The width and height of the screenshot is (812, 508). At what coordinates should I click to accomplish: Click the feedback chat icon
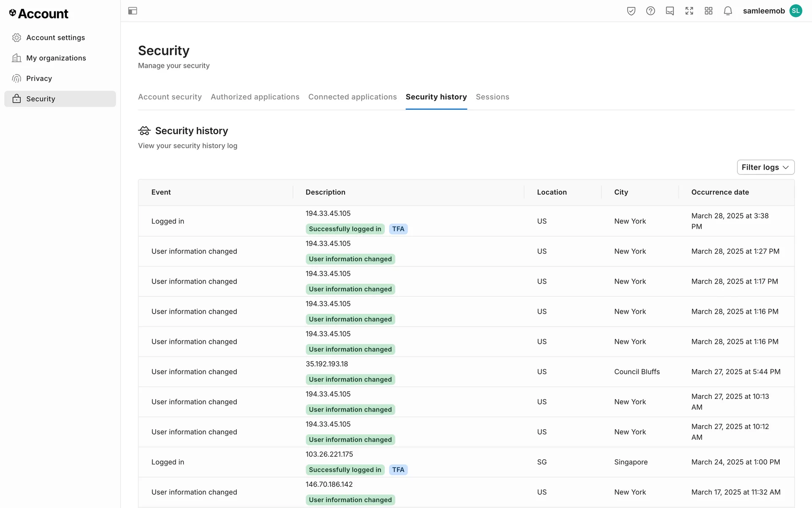click(670, 11)
